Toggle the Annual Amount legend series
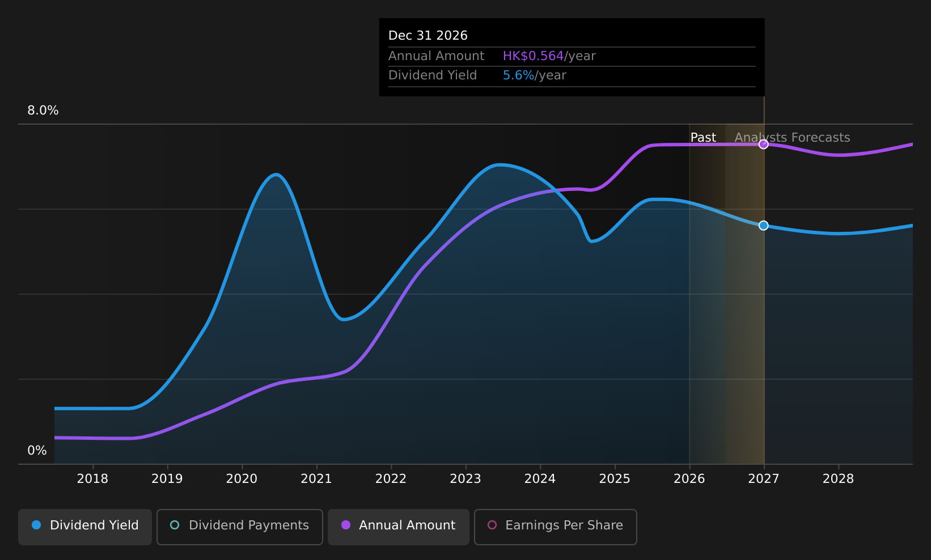Viewport: 931px width, 560px height. 399,527
